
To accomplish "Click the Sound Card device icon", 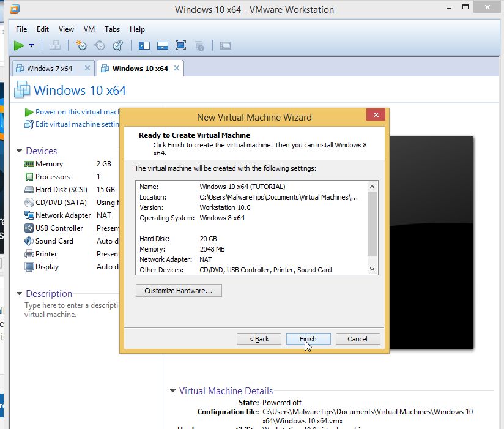I will point(29,241).
